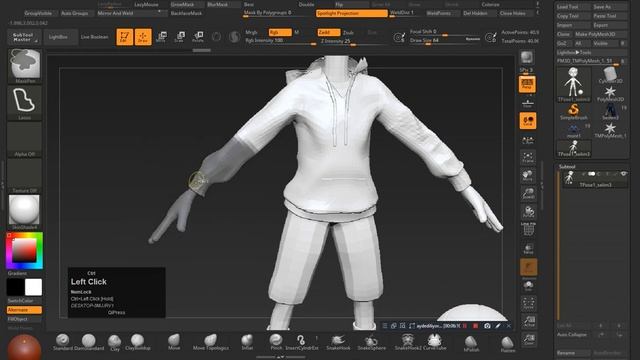Screen dimensions: 640x360
Task: Select the Standard brush
Action: (62, 342)
